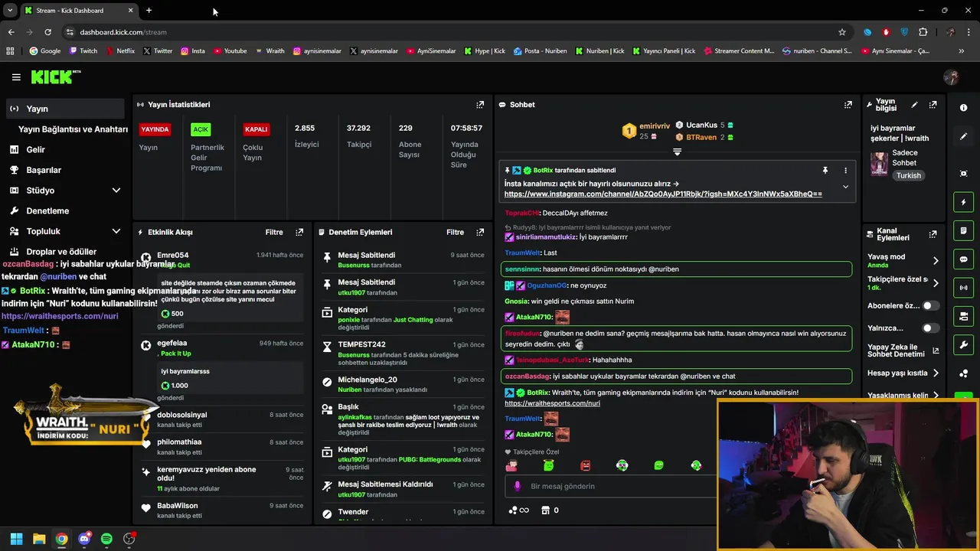
Task: Open the wraithesports.com/nuri link in chat
Action: pos(552,403)
